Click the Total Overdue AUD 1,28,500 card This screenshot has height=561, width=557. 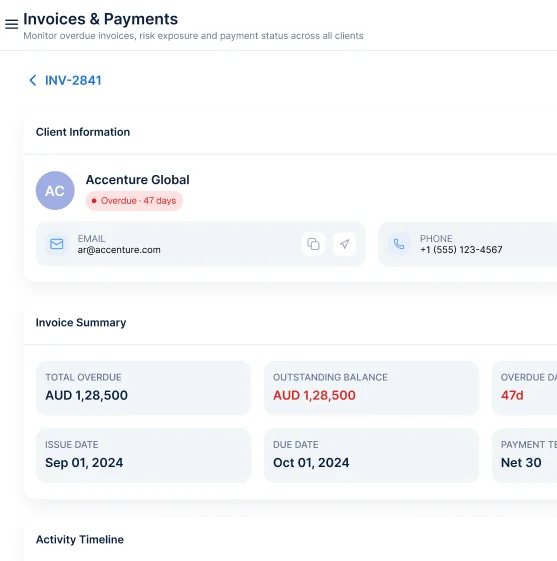[143, 388]
